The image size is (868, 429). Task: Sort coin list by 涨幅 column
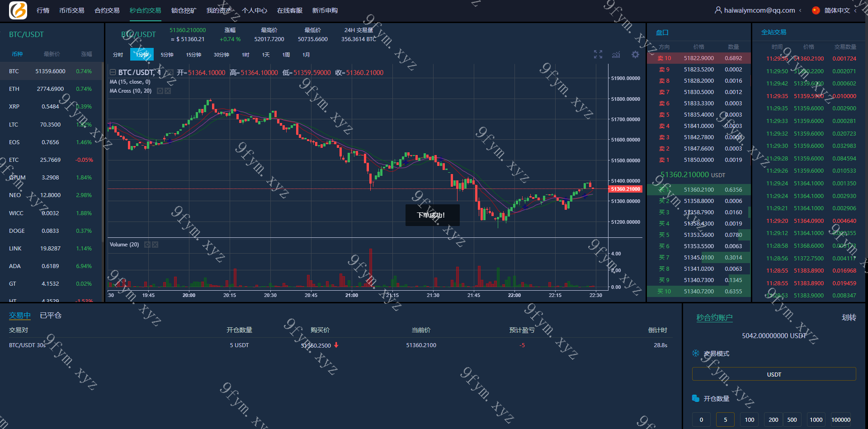tap(86, 54)
